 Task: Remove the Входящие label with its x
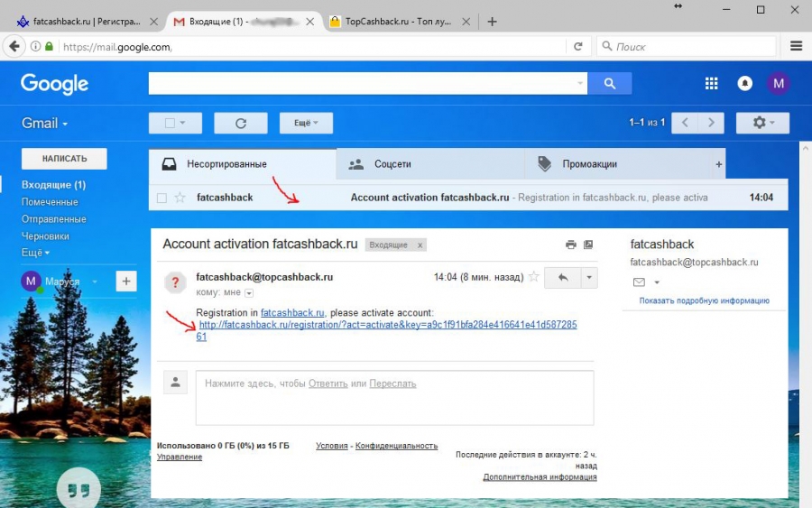point(420,245)
